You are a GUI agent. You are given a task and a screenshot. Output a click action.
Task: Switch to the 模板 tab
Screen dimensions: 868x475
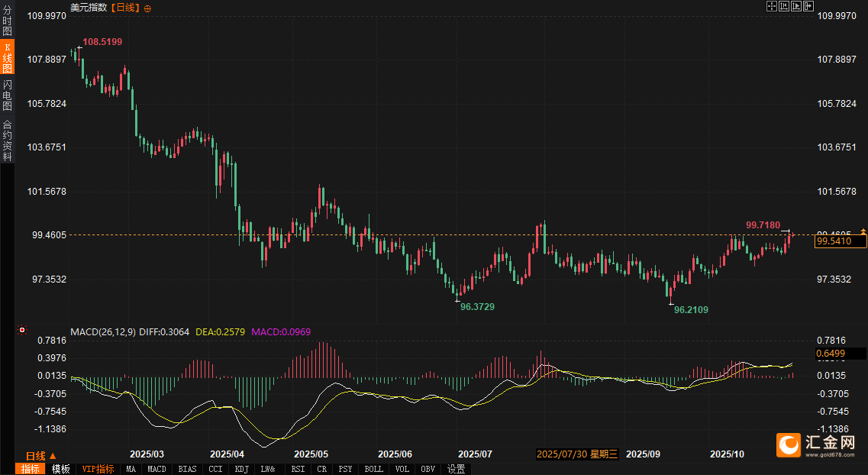60,469
